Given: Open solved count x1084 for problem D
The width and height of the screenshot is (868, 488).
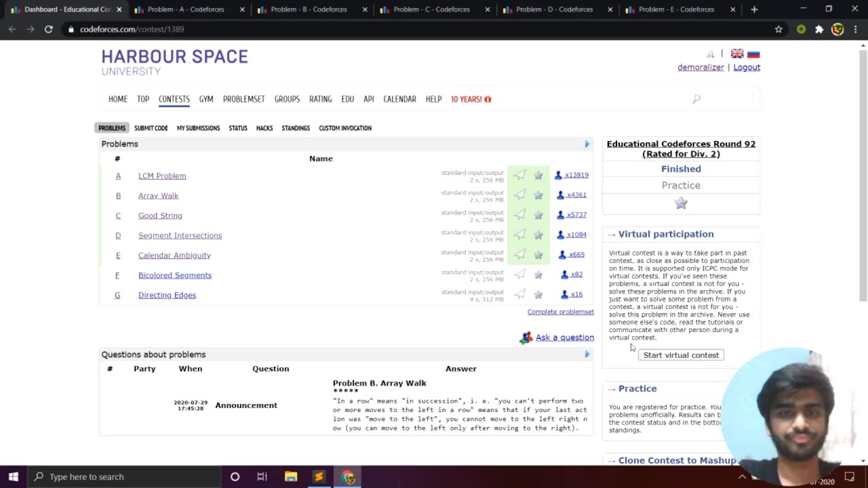Looking at the screenshot, I should pyautogui.click(x=572, y=235).
